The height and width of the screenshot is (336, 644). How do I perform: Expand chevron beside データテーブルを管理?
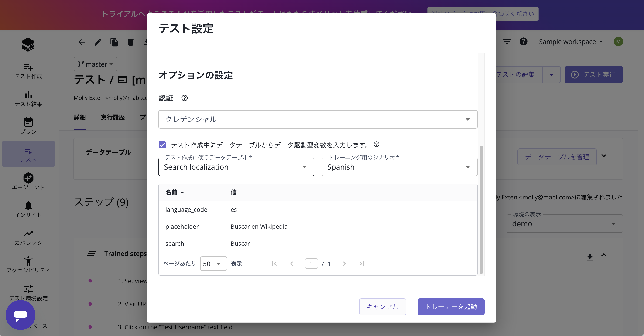604,155
